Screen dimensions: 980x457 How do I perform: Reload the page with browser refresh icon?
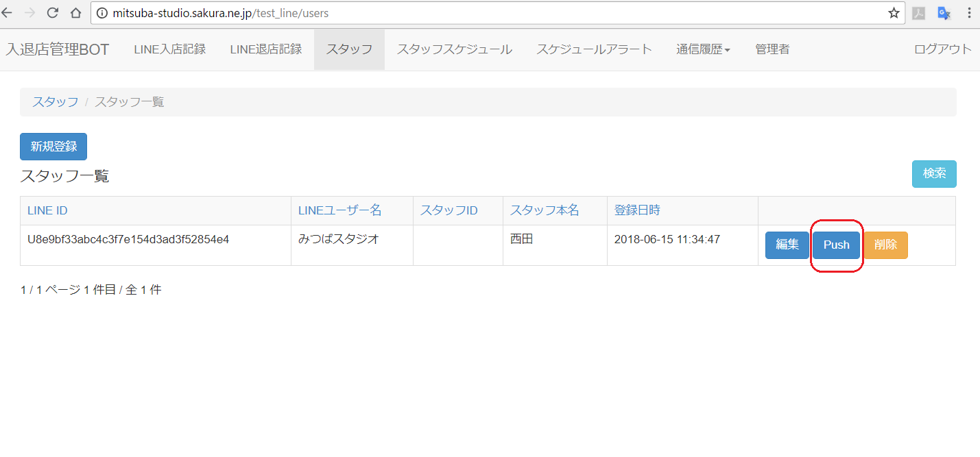pos(52,13)
